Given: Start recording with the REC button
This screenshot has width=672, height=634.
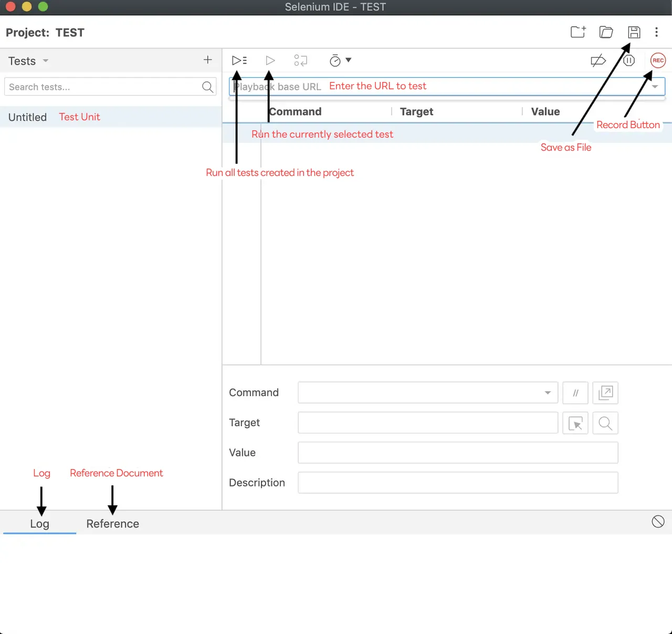Looking at the screenshot, I should (x=658, y=60).
